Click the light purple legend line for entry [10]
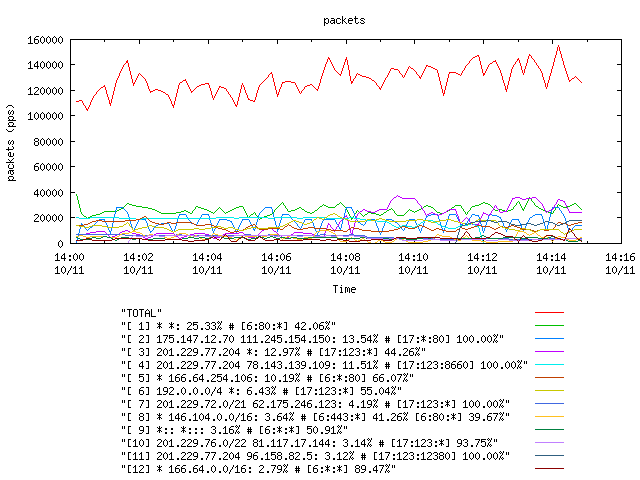 pyautogui.click(x=549, y=442)
